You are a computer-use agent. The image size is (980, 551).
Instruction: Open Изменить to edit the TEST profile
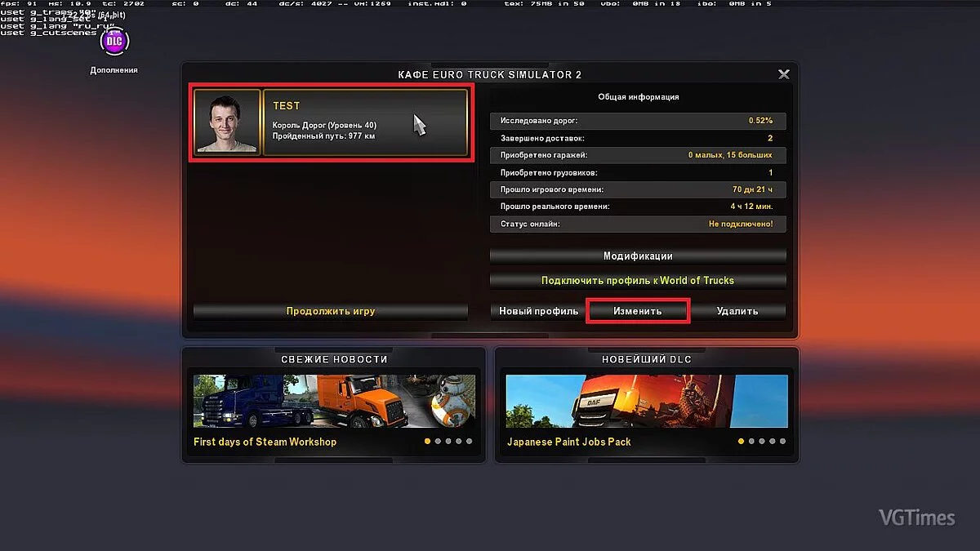coord(637,311)
